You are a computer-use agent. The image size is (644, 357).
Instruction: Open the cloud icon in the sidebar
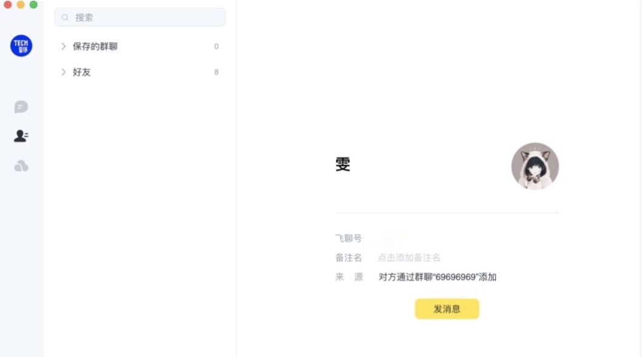(21, 166)
